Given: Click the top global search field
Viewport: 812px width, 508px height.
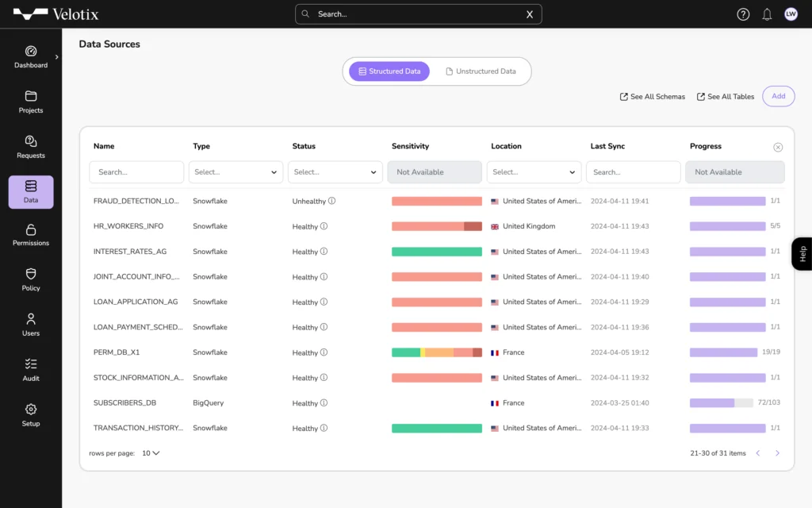Looking at the screenshot, I should pos(418,14).
